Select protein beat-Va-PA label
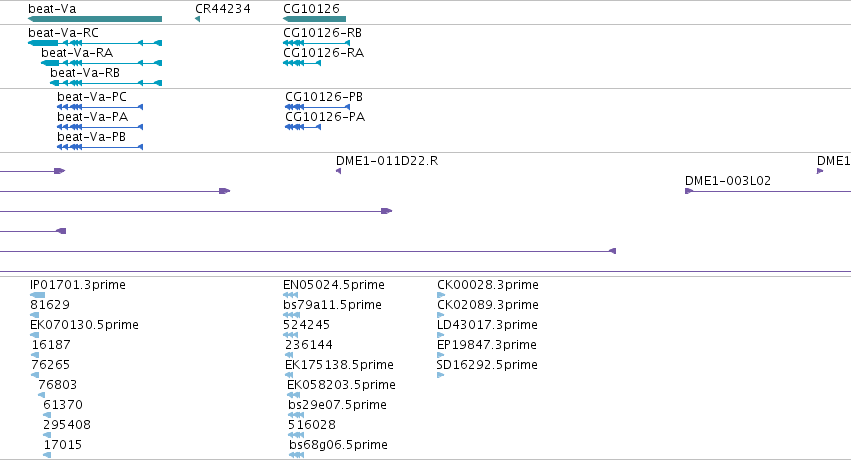The height and width of the screenshot is (460, 851). point(92,117)
